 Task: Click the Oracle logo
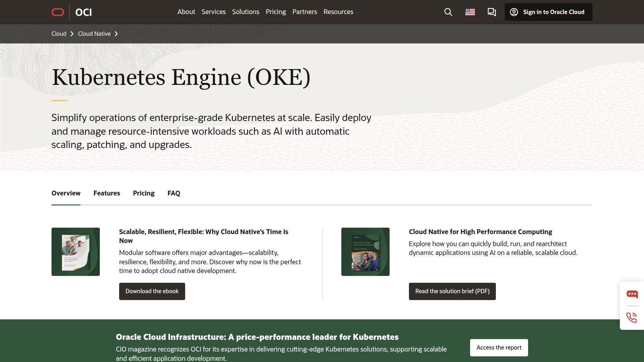click(x=58, y=12)
